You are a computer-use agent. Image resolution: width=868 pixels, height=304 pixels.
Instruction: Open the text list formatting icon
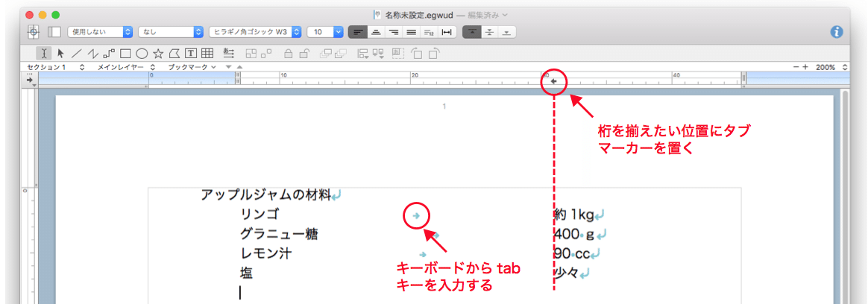coord(229,53)
